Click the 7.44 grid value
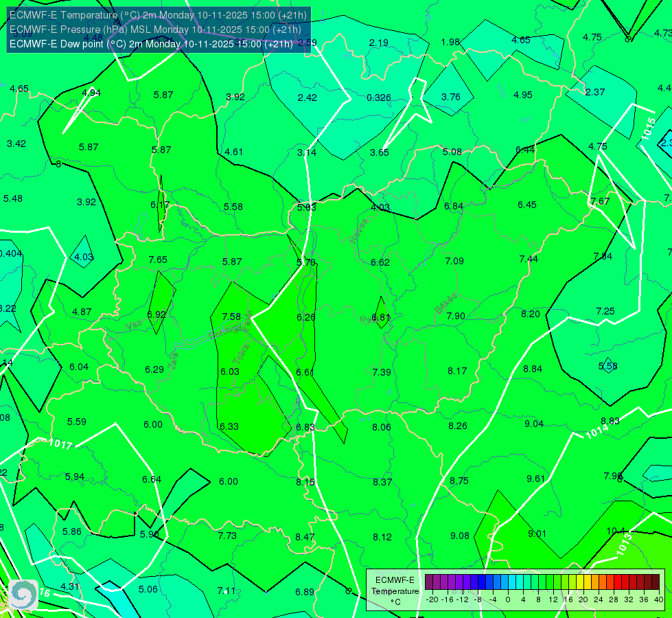The image size is (672, 618). (x=529, y=259)
